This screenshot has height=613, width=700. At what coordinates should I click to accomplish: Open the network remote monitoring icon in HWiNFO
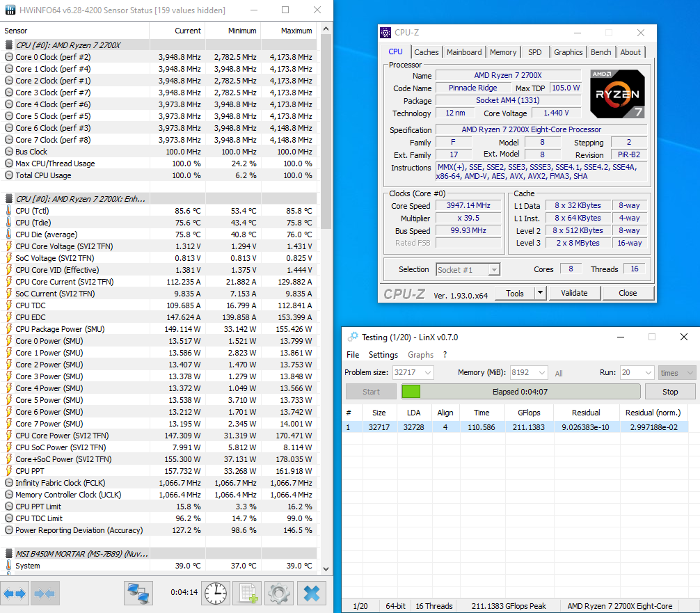pyautogui.click(x=138, y=594)
